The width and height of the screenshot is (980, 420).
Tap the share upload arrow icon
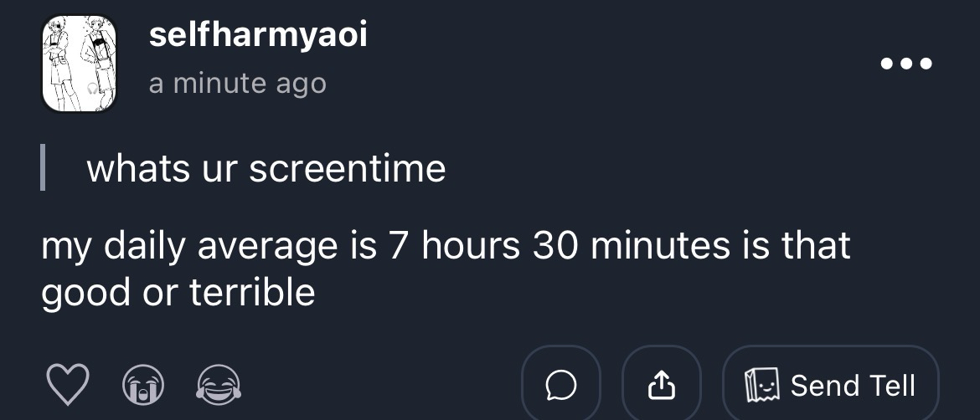tap(661, 385)
